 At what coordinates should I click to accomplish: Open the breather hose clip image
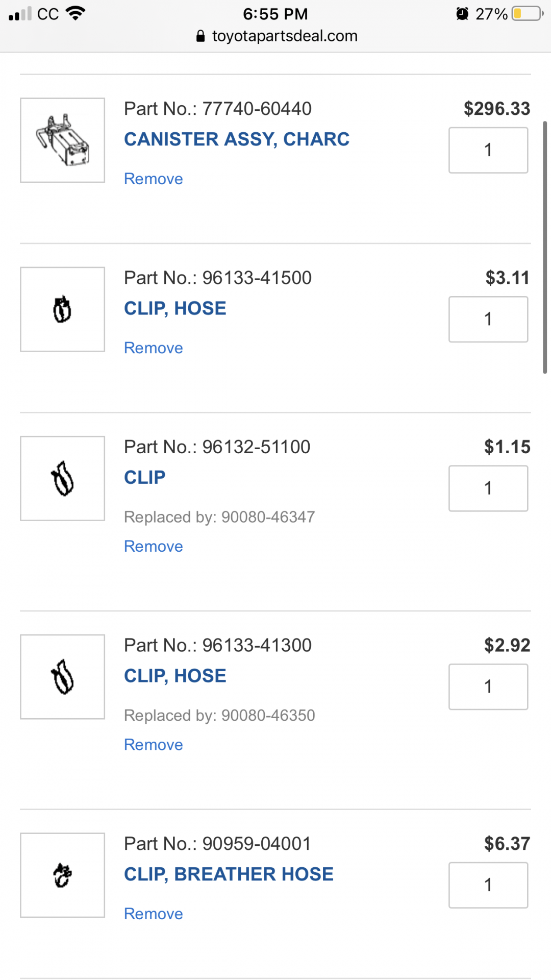(62, 875)
